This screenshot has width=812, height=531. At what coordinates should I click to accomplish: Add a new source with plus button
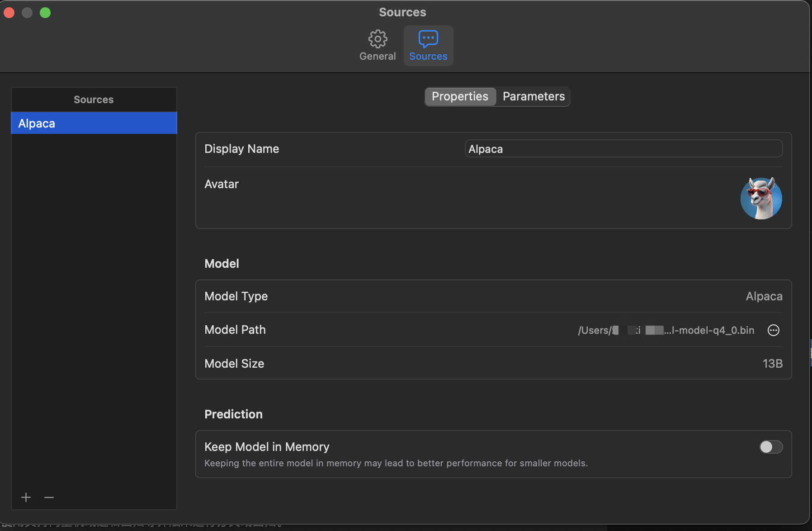click(x=26, y=498)
